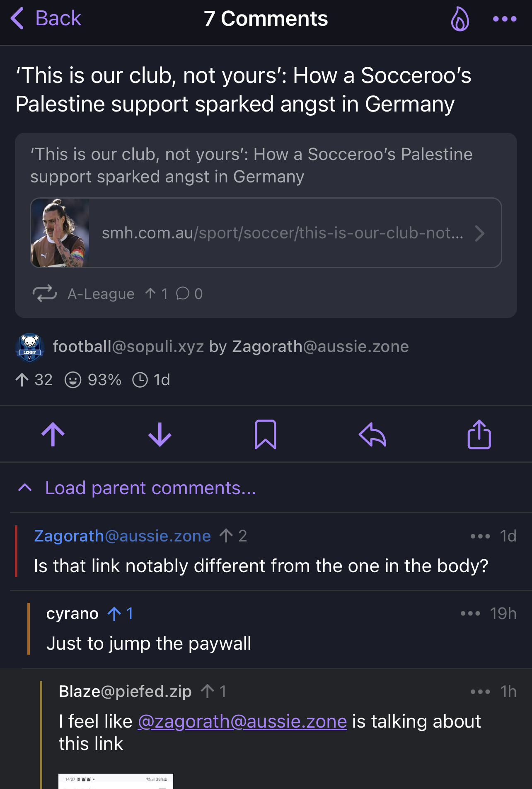
Task: Bookmark this post
Action: [x=265, y=434]
